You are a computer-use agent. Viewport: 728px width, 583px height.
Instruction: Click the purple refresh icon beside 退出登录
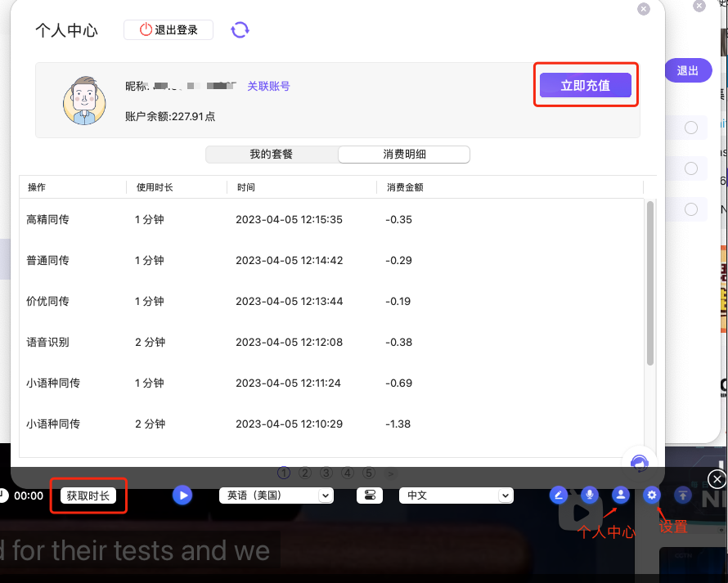(x=240, y=30)
